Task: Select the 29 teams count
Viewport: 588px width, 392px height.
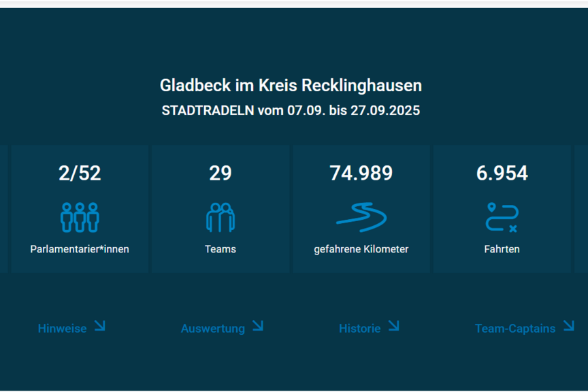Action: tap(220, 174)
